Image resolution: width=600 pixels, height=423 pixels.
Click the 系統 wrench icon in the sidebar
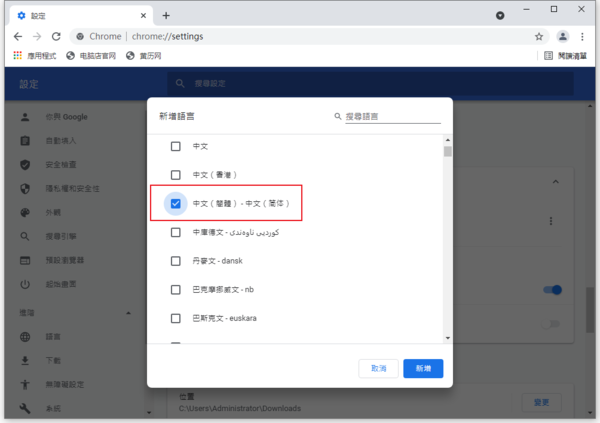25,408
